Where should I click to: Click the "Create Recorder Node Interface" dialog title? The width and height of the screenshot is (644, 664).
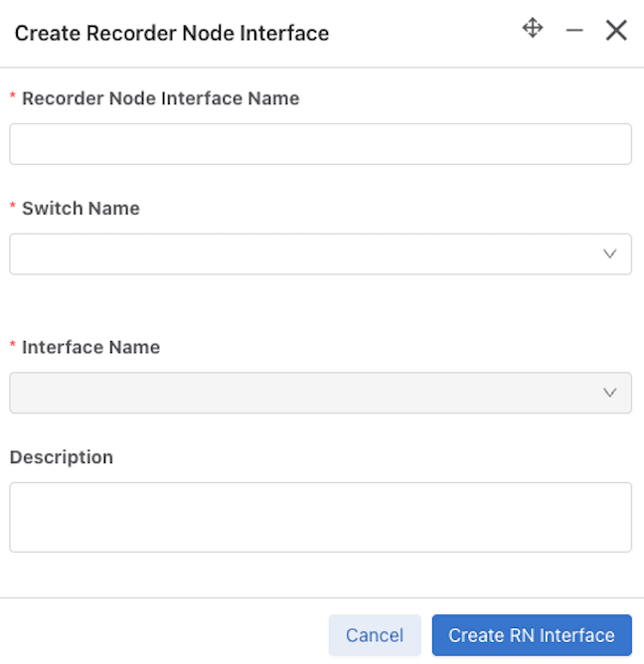coord(172,33)
